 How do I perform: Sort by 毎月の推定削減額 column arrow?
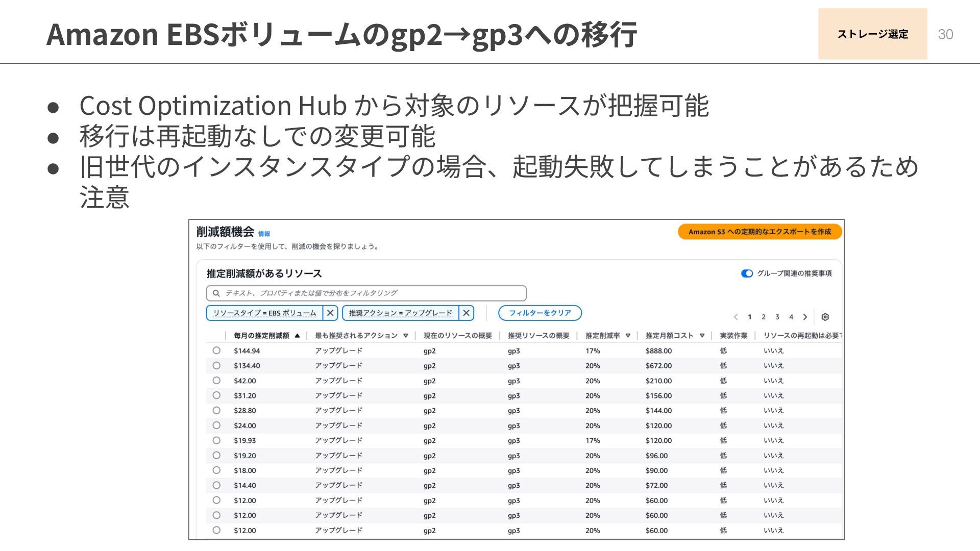tap(297, 336)
